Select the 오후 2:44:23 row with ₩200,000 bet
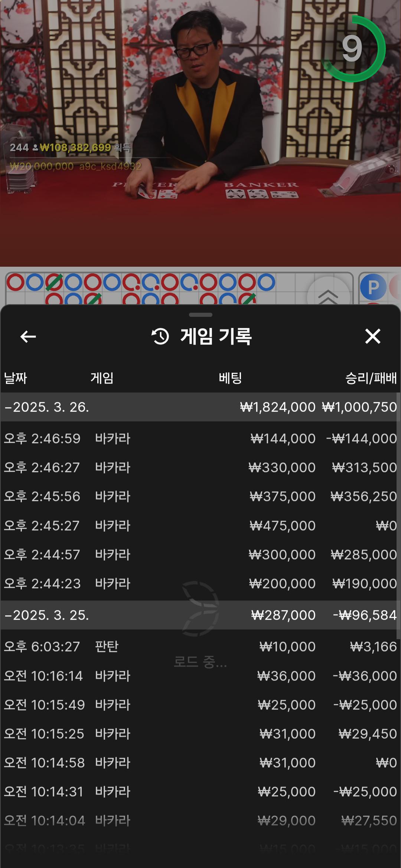401x868 pixels. (200, 583)
